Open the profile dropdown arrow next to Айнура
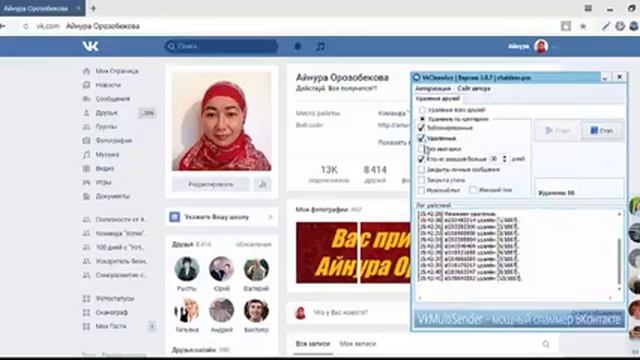 553,47
